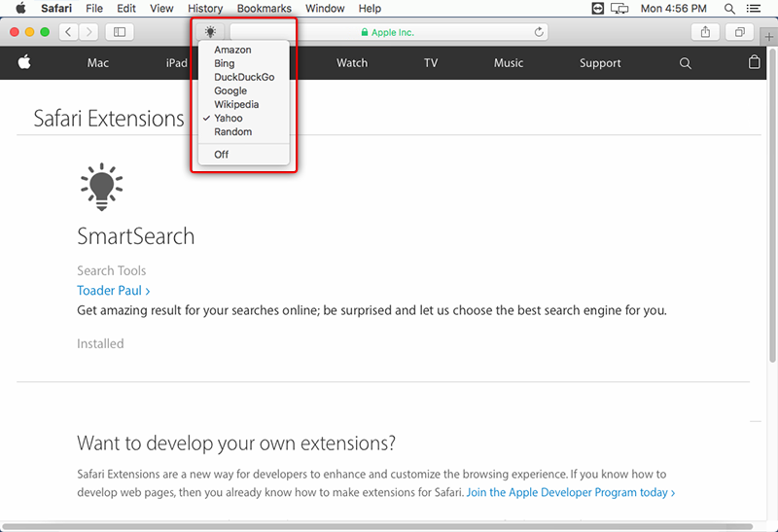
Task: Go to Mac in the site navigation
Action: pos(98,63)
